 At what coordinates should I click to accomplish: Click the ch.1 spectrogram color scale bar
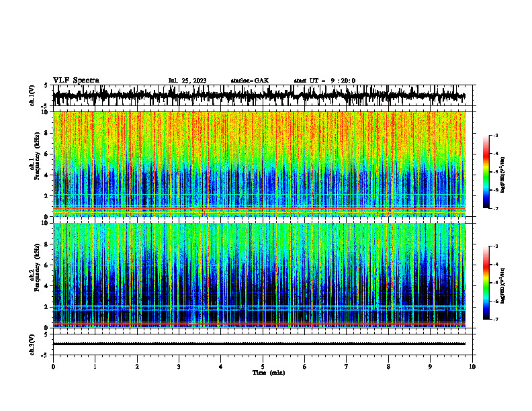click(x=486, y=172)
